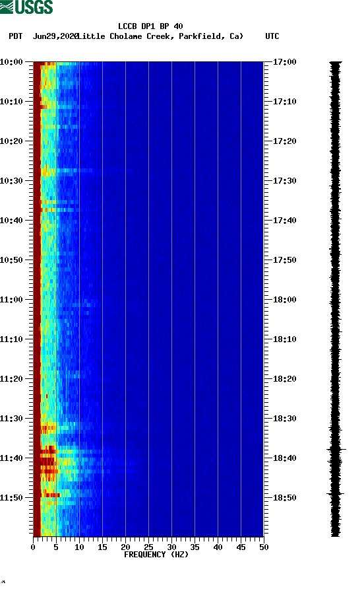
Task: Click the 10:50 PDT time label
Action: point(11,260)
